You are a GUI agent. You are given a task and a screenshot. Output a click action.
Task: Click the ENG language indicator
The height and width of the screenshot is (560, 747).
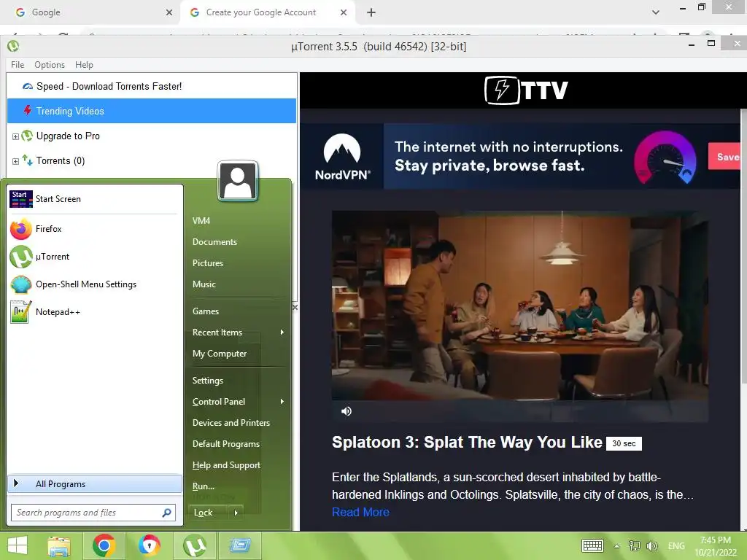coord(676,546)
